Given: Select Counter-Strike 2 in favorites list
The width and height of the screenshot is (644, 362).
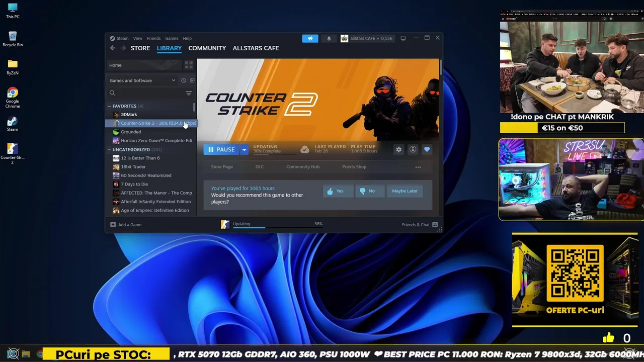Looking at the screenshot, I should pos(151,123).
